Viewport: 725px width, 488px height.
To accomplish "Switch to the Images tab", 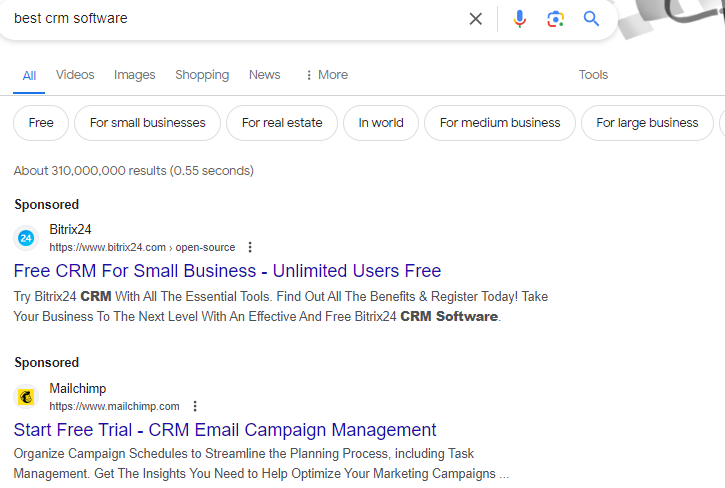I will pyautogui.click(x=135, y=75).
